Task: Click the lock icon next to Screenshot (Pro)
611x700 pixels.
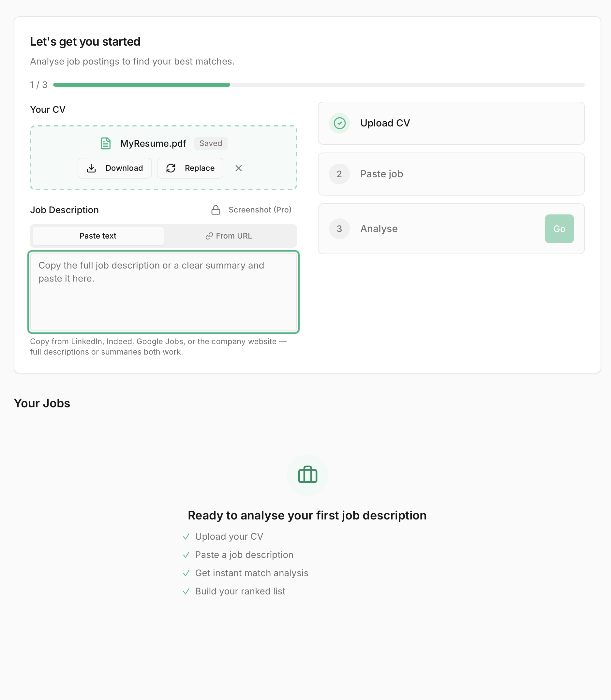Action: [x=216, y=210]
